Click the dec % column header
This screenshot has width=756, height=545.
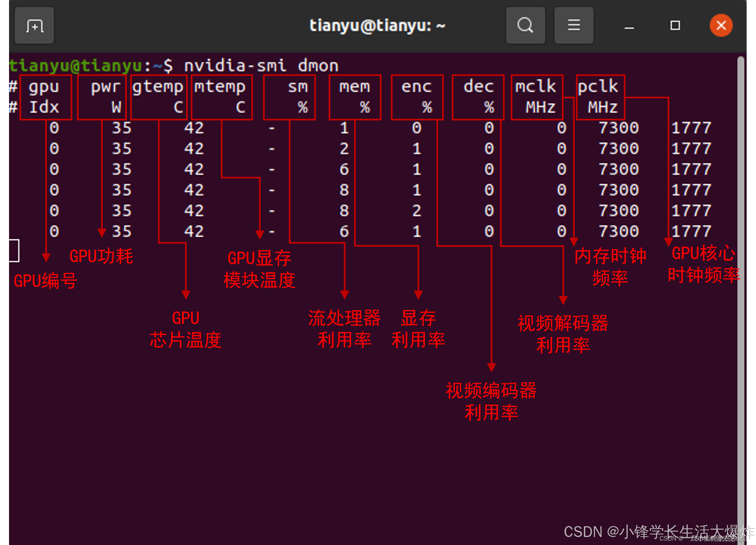(x=478, y=97)
